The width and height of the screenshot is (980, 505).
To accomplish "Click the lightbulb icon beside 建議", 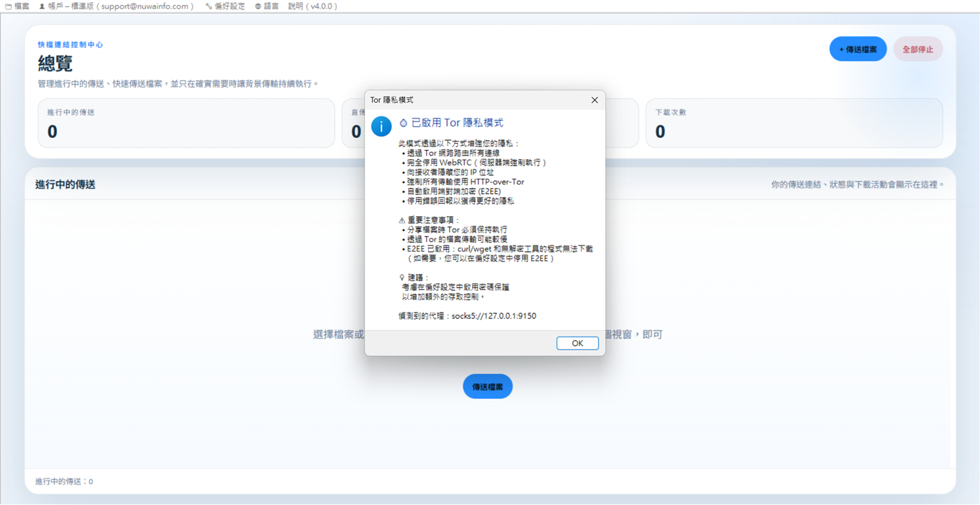I will [x=402, y=278].
